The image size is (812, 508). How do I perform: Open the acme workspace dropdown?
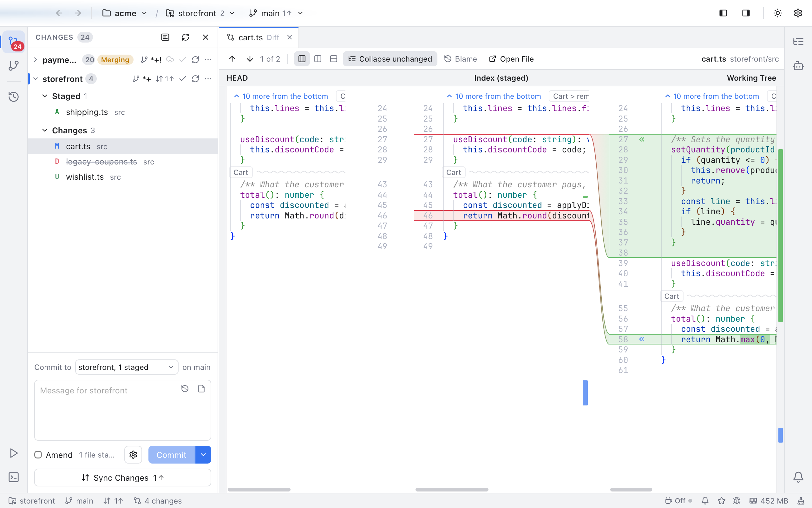click(x=125, y=13)
